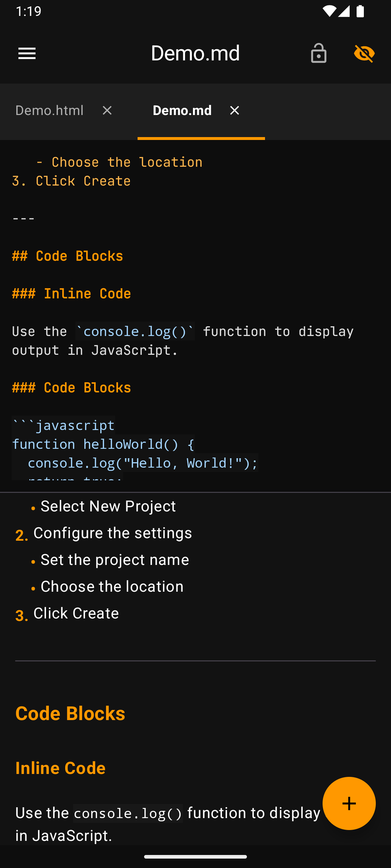391x868 pixels.
Task: Tap the Demo.md title in the app bar
Action: 195,52
